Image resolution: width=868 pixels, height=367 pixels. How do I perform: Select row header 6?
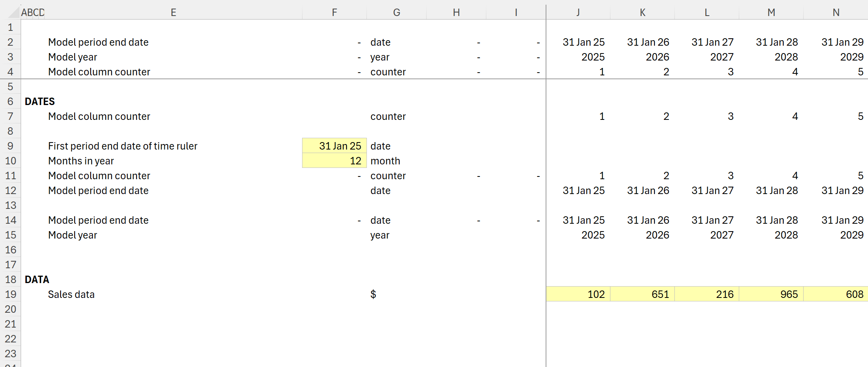tap(11, 101)
